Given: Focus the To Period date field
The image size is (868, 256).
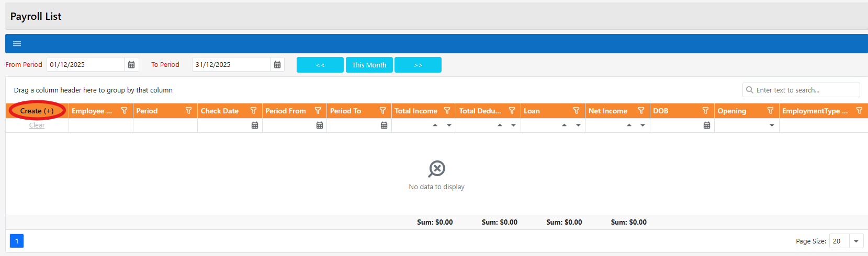Looking at the screenshot, I should 231,65.
